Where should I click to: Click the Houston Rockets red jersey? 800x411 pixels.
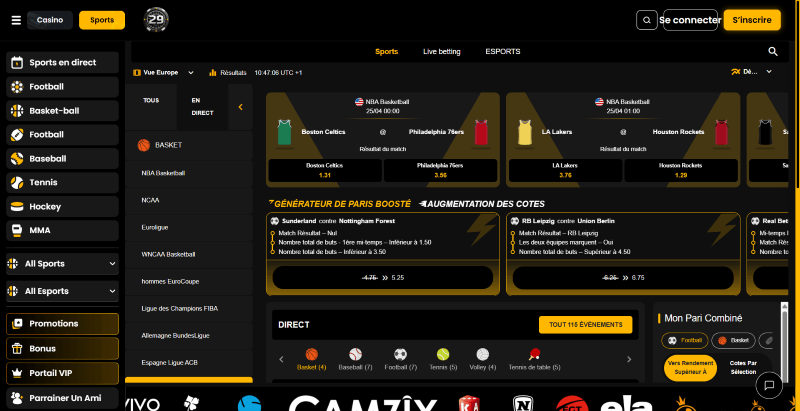(x=721, y=132)
